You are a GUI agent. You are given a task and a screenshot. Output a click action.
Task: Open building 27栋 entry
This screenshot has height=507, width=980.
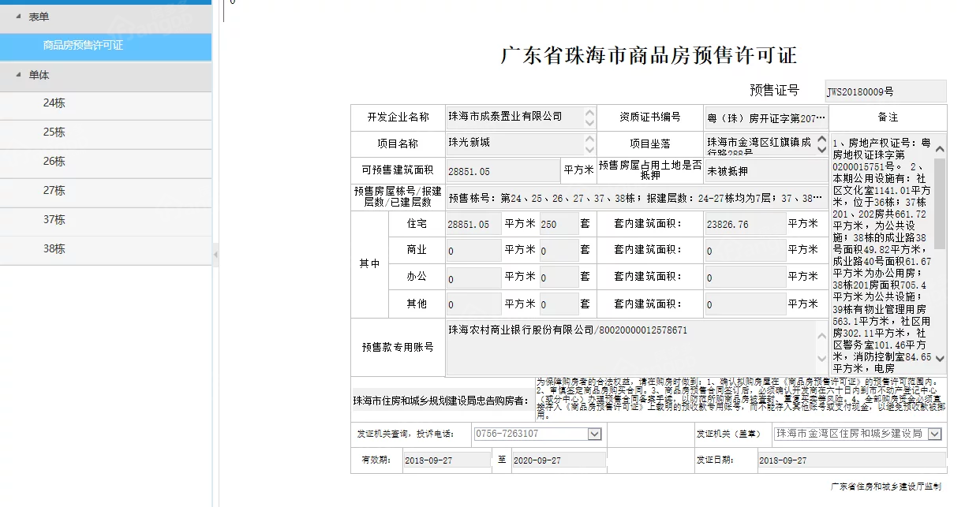tap(106, 192)
